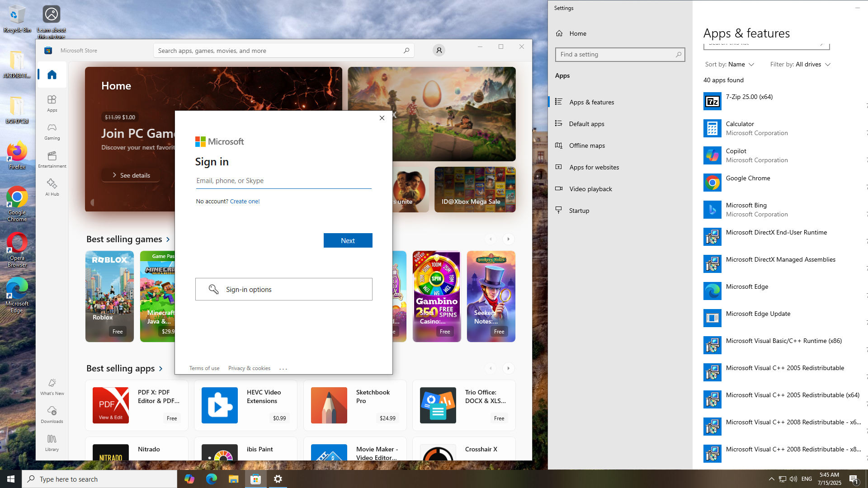Open What's New in Microsoft Store sidebar
The height and width of the screenshot is (488, 868).
(52, 387)
